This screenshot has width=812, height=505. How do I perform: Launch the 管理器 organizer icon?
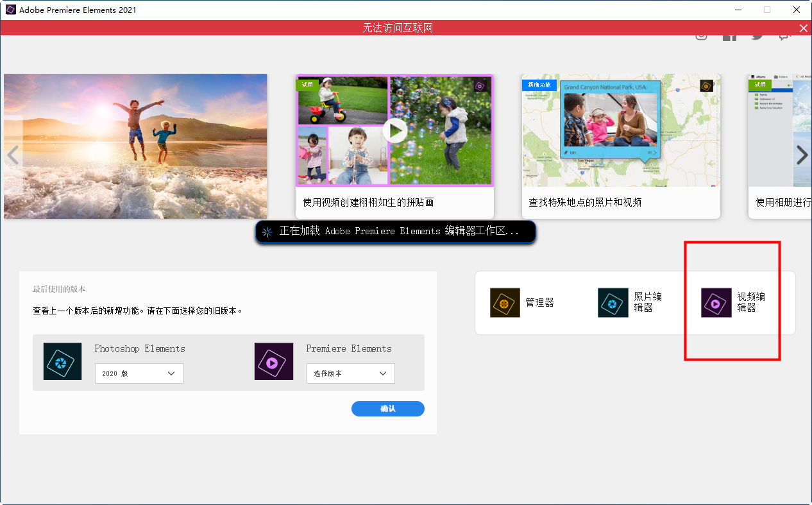tap(505, 302)
